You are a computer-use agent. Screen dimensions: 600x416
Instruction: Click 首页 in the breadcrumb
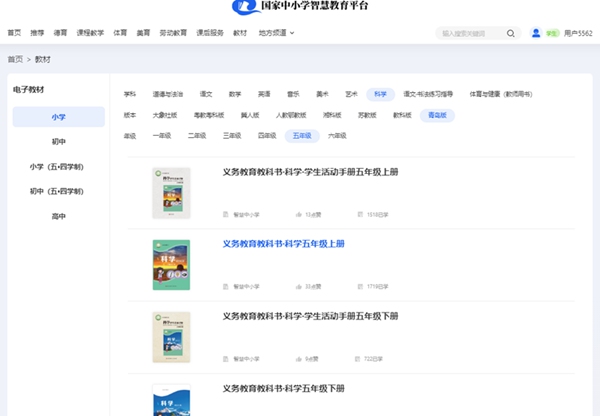pyautogui.click(x=15, y=59)
